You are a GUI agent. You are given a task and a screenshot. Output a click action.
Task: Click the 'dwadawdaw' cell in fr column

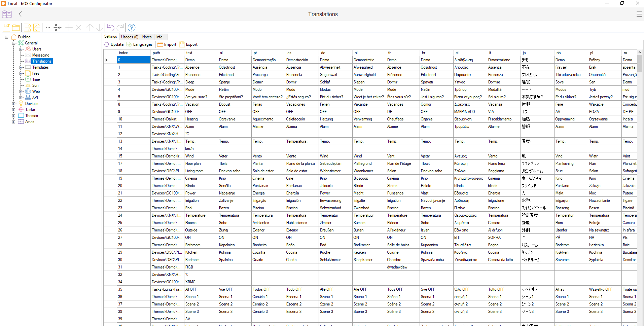coord(403,267)
